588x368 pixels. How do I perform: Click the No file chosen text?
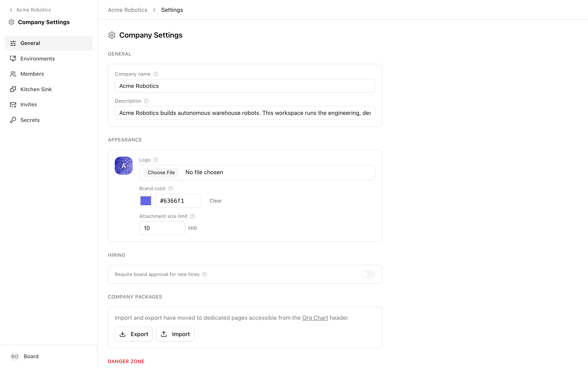tap(204, 172)
